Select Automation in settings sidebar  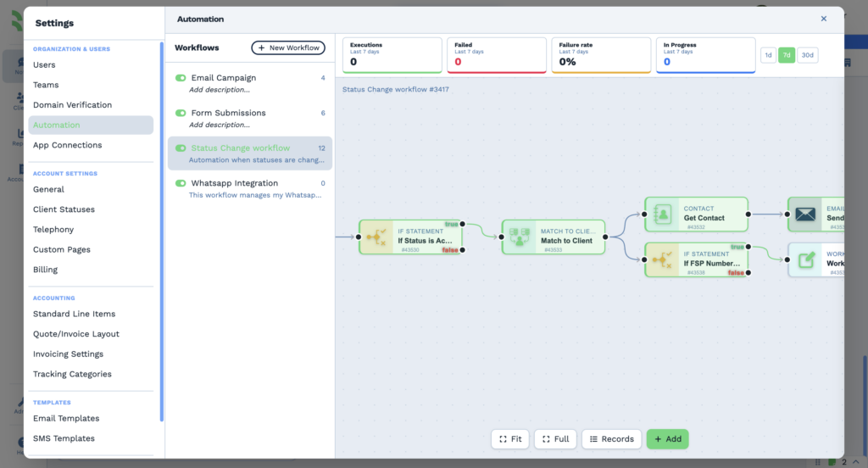91,125
